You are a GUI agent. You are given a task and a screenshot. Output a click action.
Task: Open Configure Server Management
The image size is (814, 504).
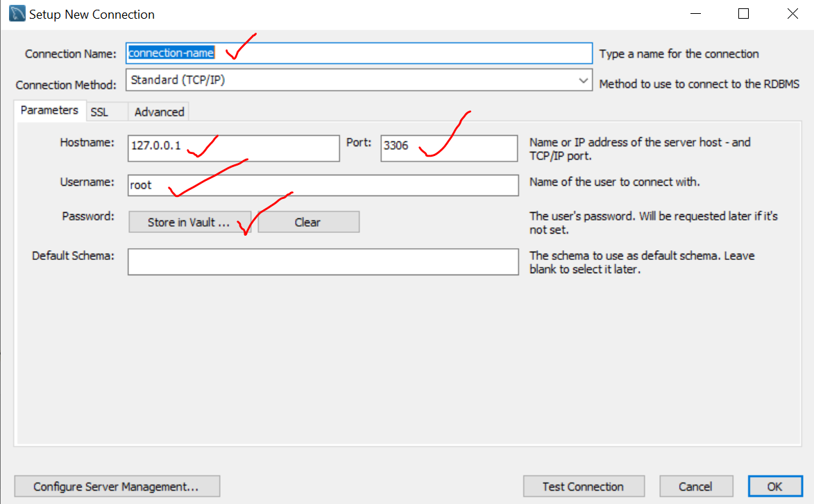(x=117, y=487)
